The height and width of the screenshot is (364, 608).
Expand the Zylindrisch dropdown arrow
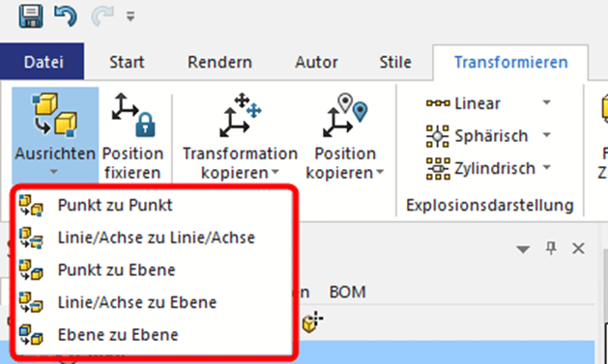pyautogui.click(x=546, y=168)
